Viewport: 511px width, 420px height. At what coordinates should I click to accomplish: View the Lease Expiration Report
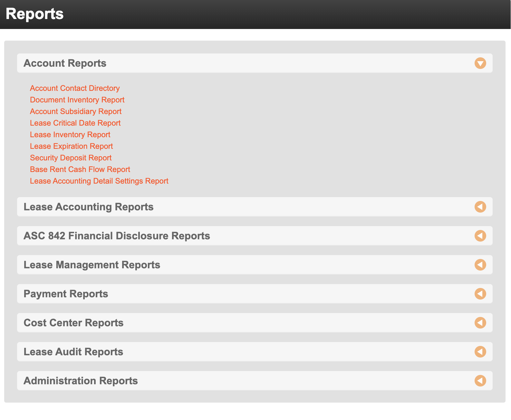[x=72, y=146]
